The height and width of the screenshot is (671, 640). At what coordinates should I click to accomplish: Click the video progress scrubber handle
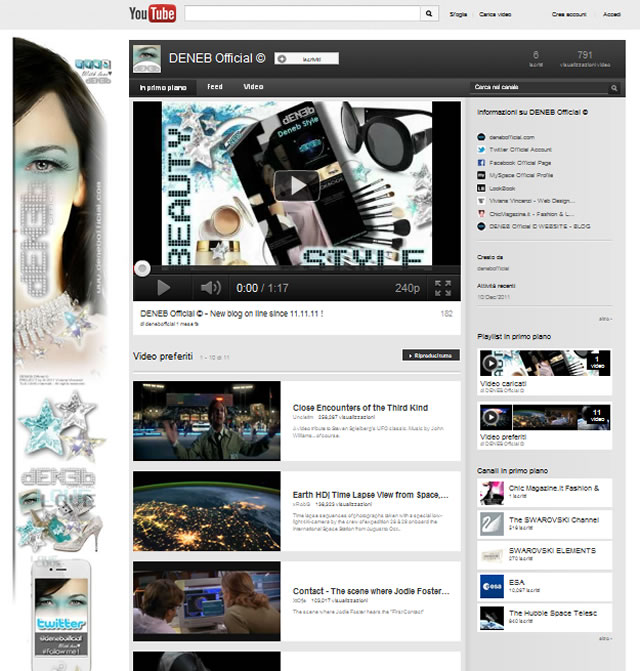tap(142, 269)
